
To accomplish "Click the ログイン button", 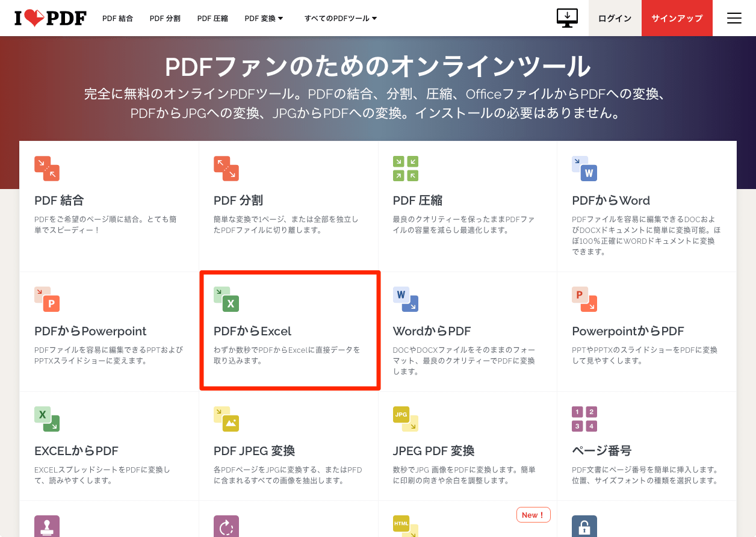I will point(615,18).
